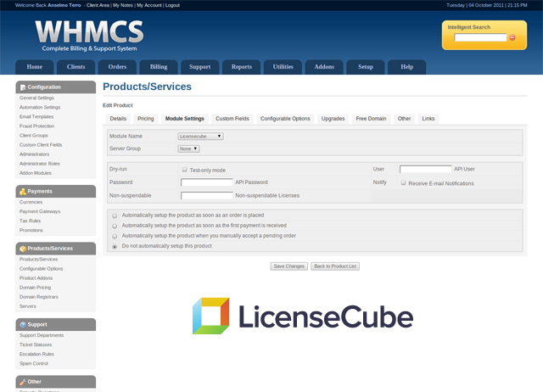Open the Billing main menu

click(159, 67)
